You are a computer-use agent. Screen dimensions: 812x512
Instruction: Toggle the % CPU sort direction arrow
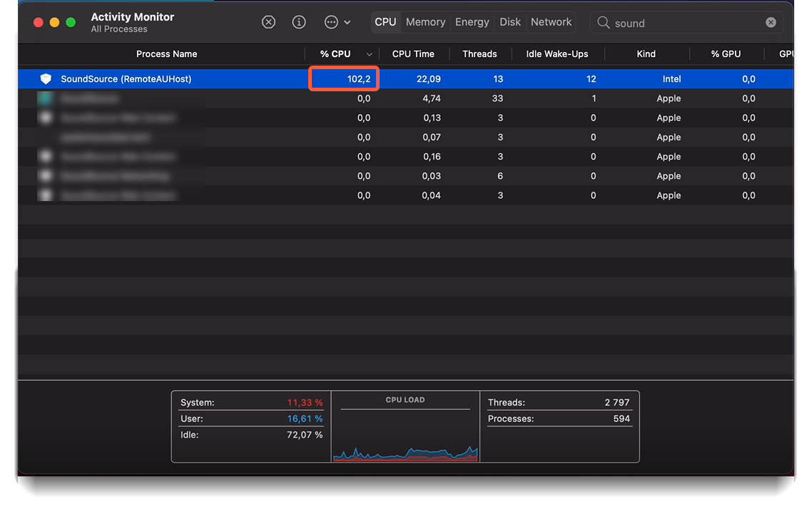369,54
